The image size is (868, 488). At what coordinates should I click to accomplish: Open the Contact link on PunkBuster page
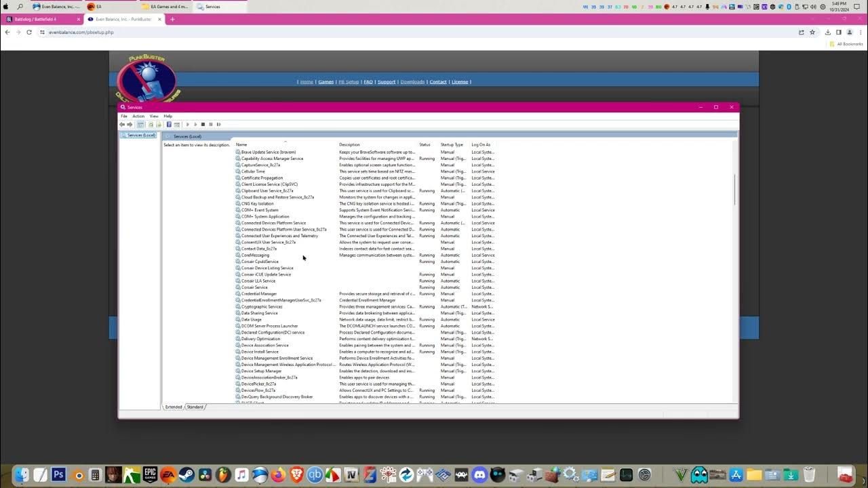(438, 82)
